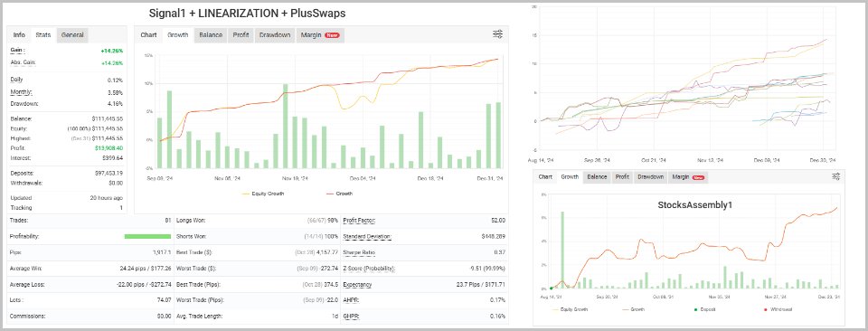Click the Abs. Gain label
868x331 pixels.
[24, 62]
